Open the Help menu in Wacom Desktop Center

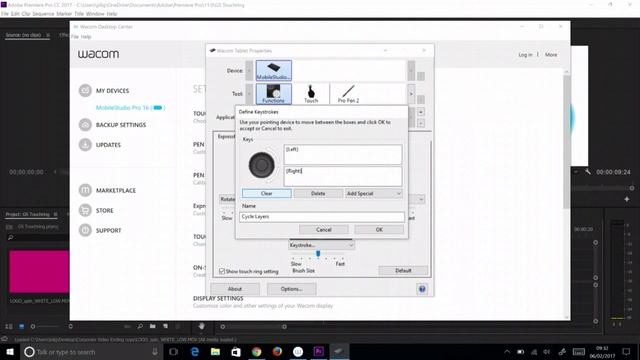(86, 37)
